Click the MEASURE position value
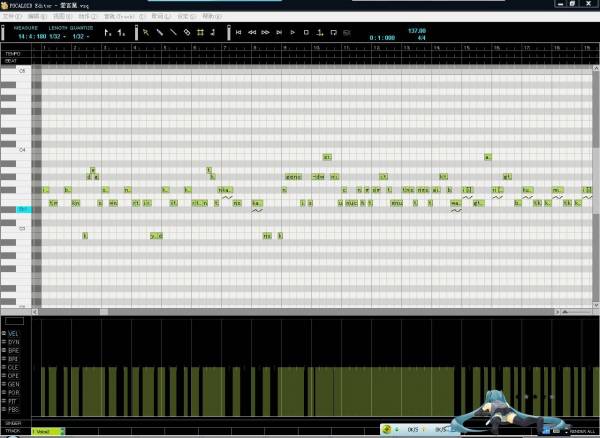Image resolution: width=600 pixels, height=438 pixels. pyautogui.click(x=32, y=37)
